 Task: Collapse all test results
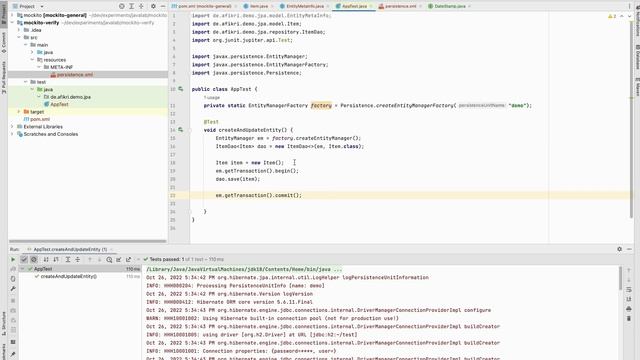point(78,260)
